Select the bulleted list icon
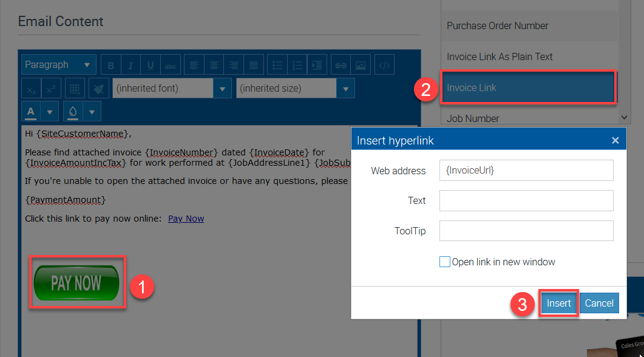Image resolution: width=644 pixels, height=357 pixels. 277,65
